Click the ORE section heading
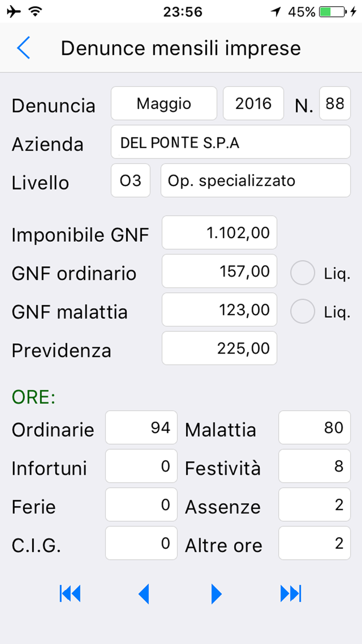362x644 pixels. coord(33,397)
